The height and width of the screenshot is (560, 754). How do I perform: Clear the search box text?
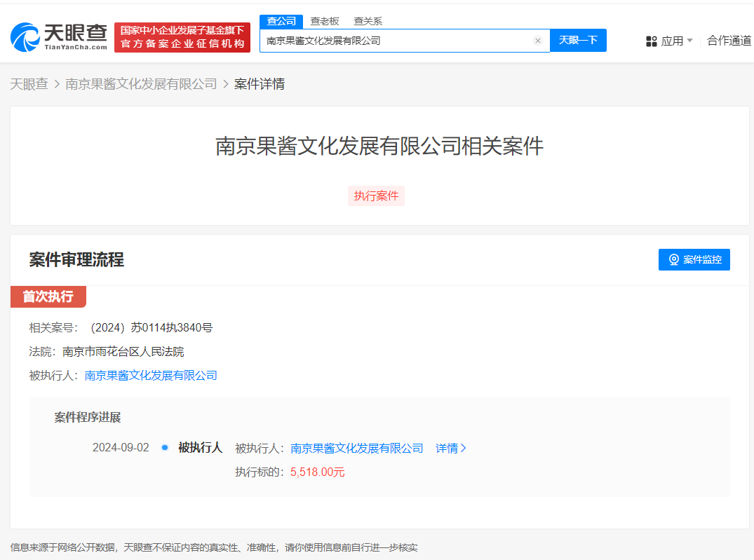[538, 41]
